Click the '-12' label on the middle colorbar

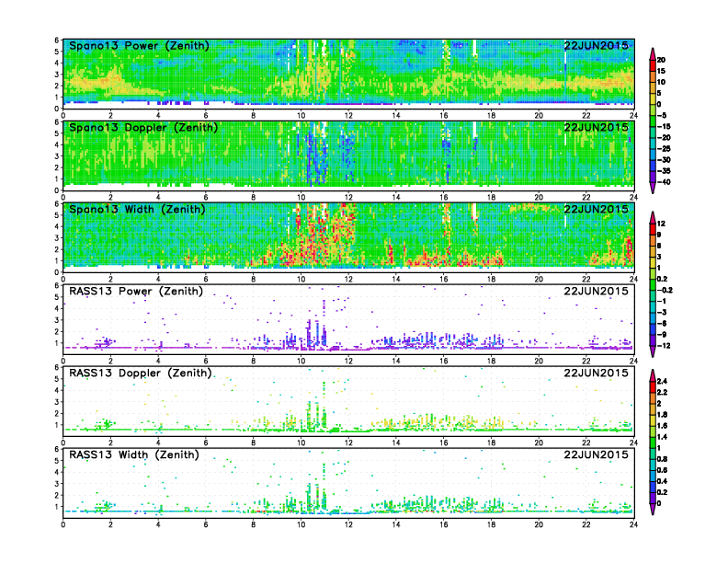[x=664, y=346]
